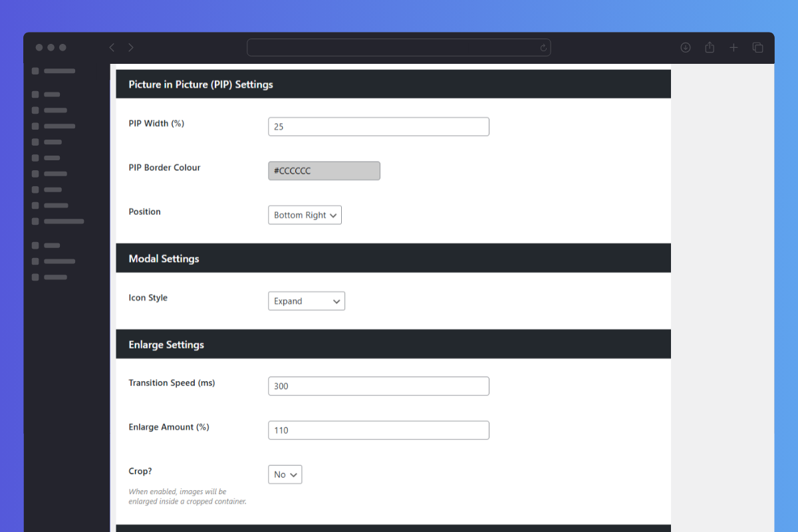The image size is (798, 532).
Task: Show the tab overview icon
Action: 757,47
